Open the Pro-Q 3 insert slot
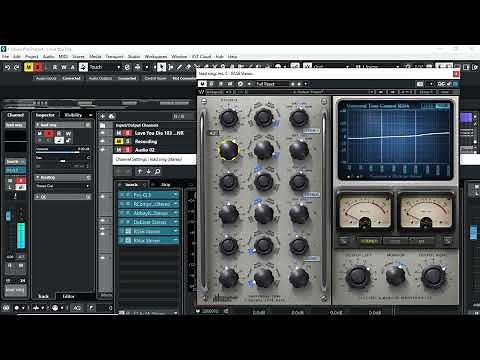Screen dimensions: 480x360 (148, 195)
